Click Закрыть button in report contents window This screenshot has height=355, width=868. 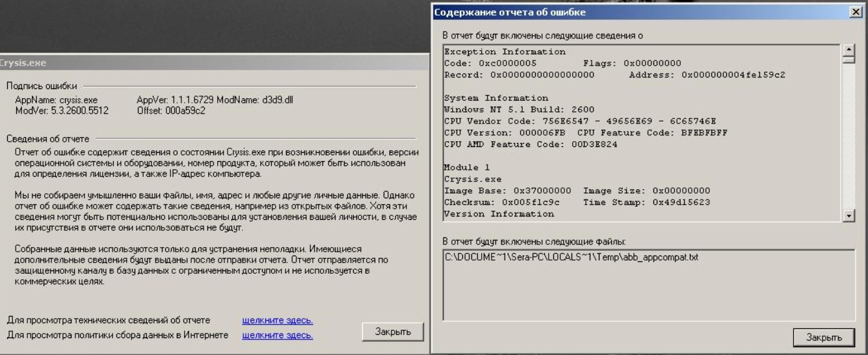[x=824, y=337]
